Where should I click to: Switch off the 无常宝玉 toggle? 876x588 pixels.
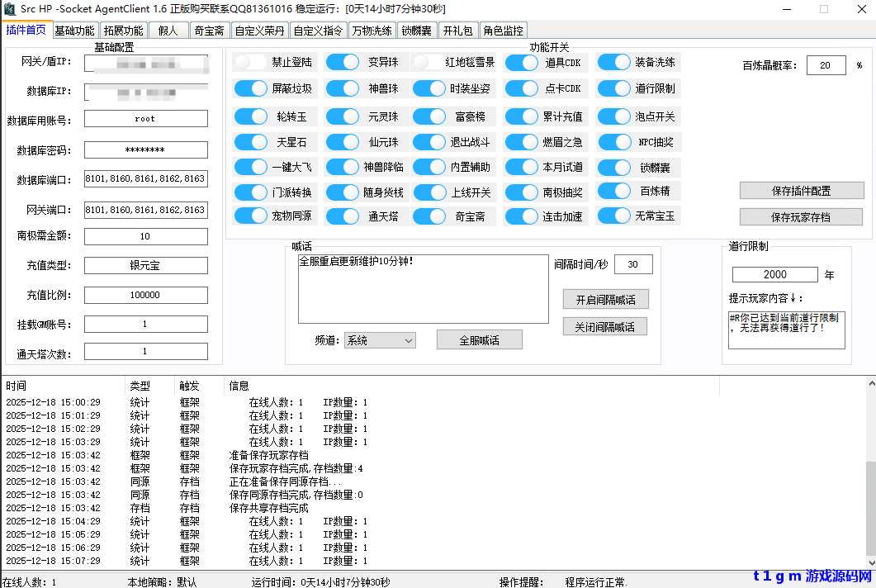[614, 216]
